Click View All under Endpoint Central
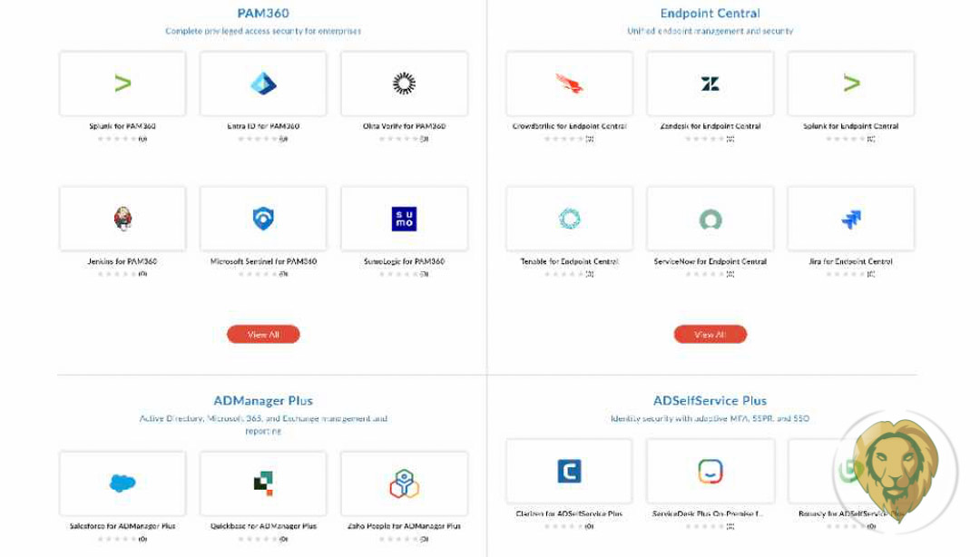The height and width of the screenshot is (557, 980). (710, 335)
